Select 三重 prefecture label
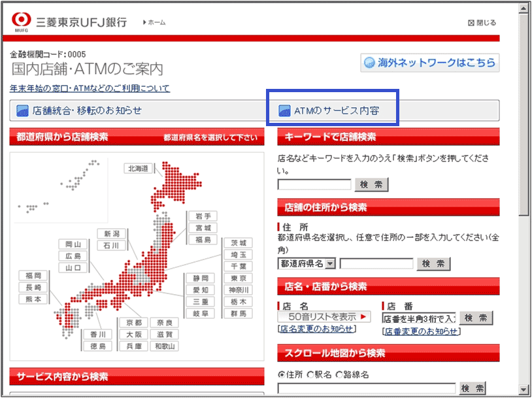This screenshot has height=398, width=532. tap(201, 302)
